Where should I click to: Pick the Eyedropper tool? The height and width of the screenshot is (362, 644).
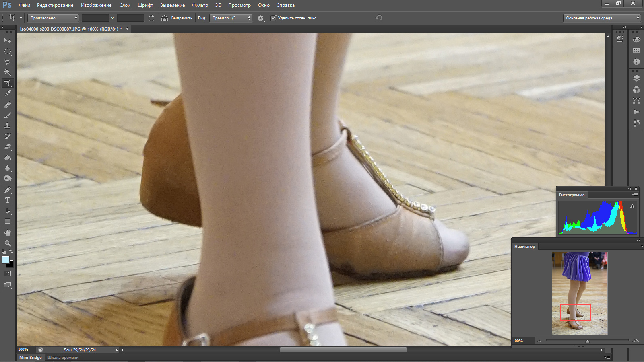pos(8,94)
